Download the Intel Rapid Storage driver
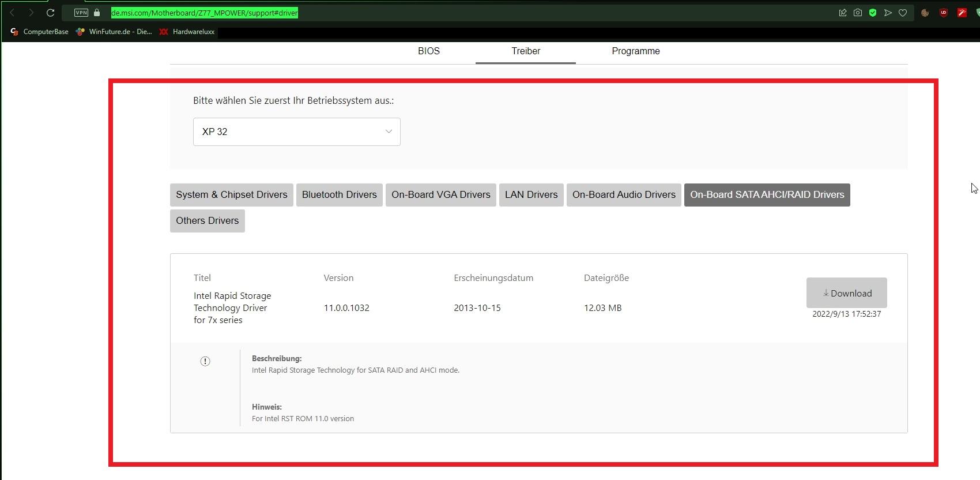Image resolution: width=980 pixels, height=480 pixels. pos(847,293)
